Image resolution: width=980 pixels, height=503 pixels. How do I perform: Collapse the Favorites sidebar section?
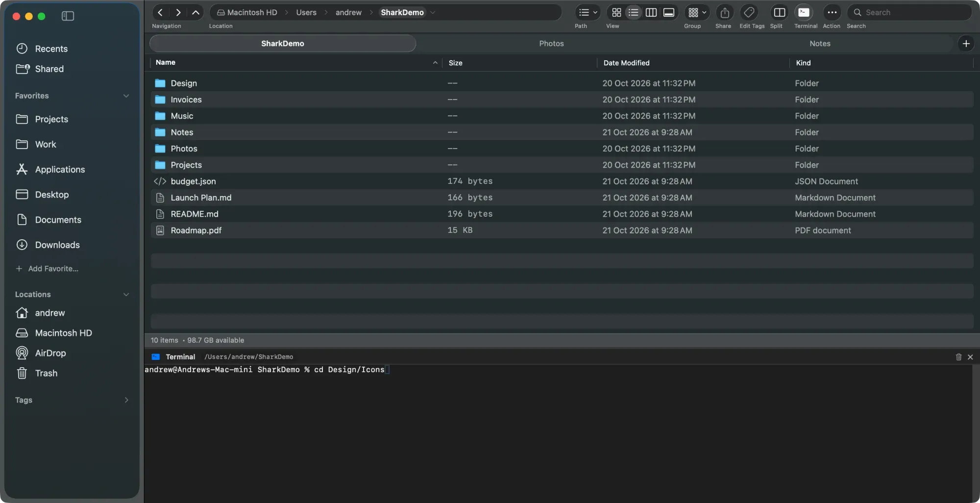[x=126, y=96]
